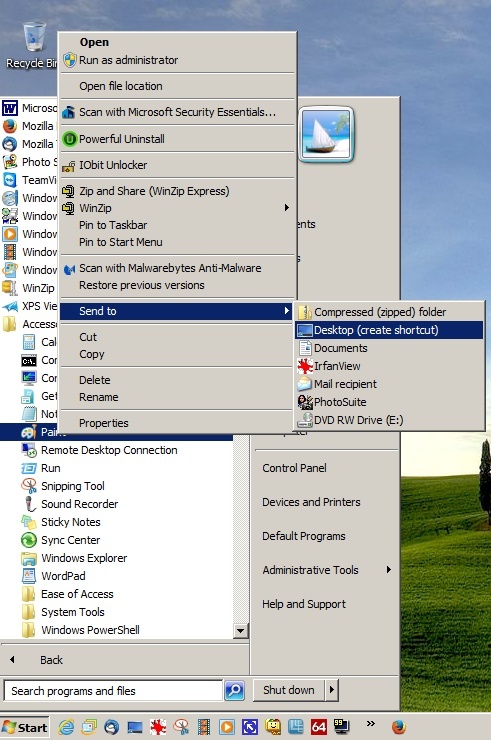
Task: Expand the Administrative Tools submenu arrow
Action: (x=389, y=570)
